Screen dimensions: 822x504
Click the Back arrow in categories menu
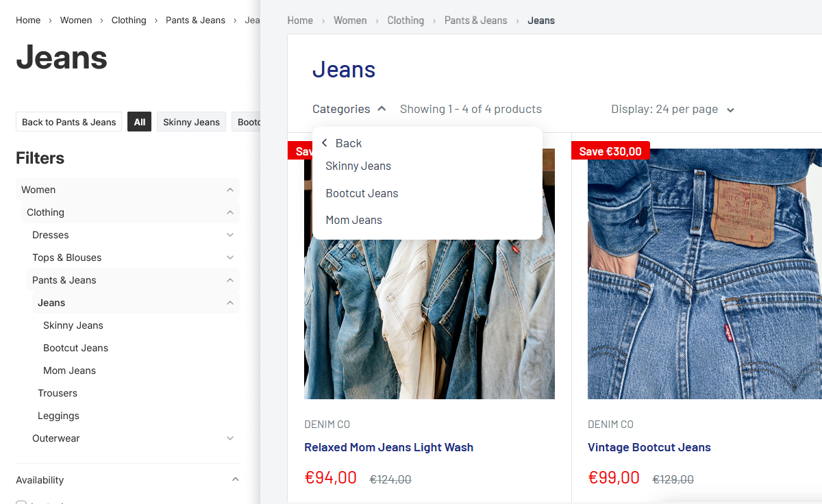[325, 143]
